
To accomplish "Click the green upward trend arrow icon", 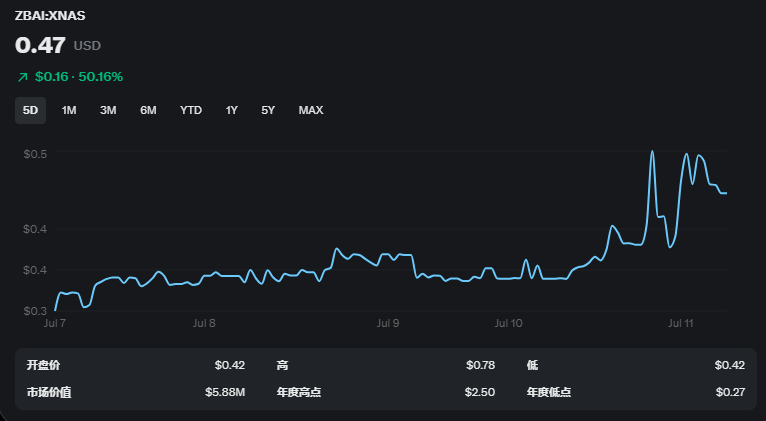I will click(22, 77).
